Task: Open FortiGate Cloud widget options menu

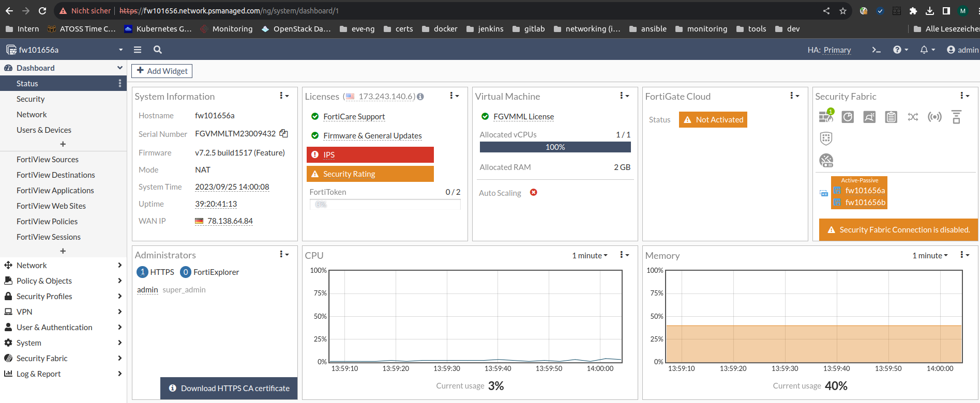Action: point(794,96)
